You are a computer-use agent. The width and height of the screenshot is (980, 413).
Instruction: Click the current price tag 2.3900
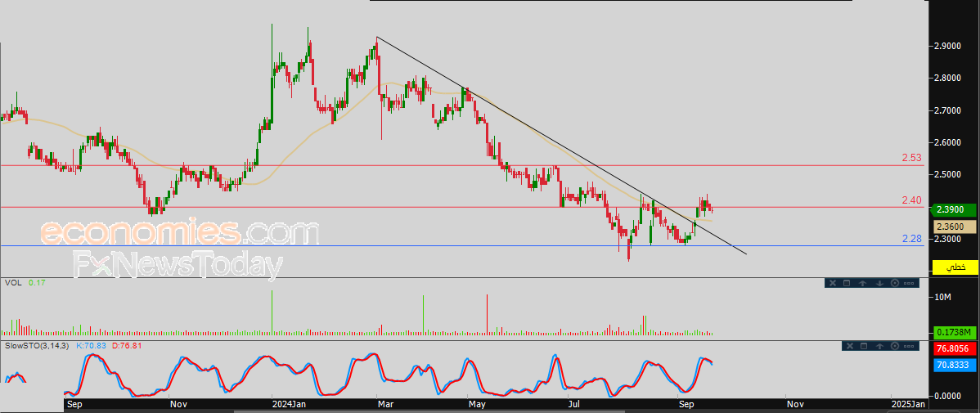coord(955,210)
